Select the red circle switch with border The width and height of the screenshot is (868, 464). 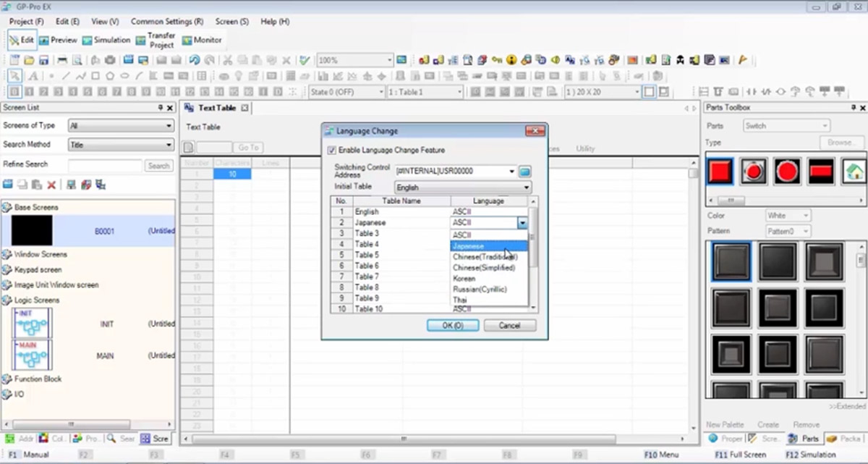click(x=754, y=172)
